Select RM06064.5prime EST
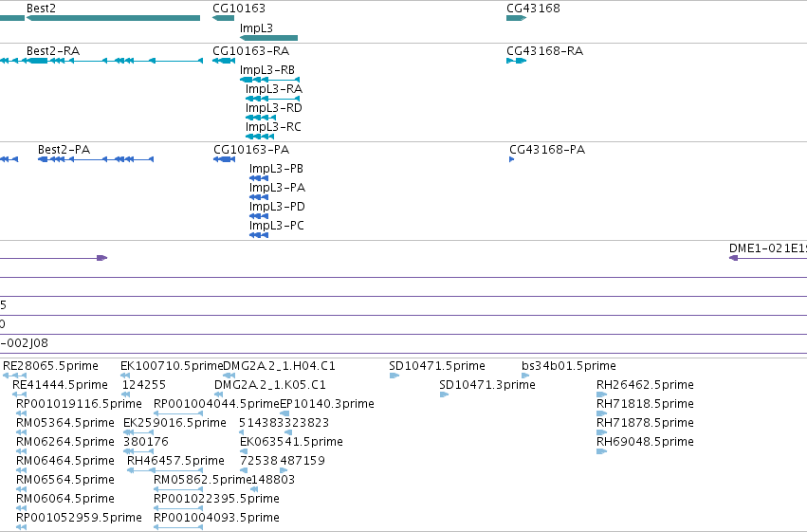Viewport: 807px width, 532px height. coord(21,509)
